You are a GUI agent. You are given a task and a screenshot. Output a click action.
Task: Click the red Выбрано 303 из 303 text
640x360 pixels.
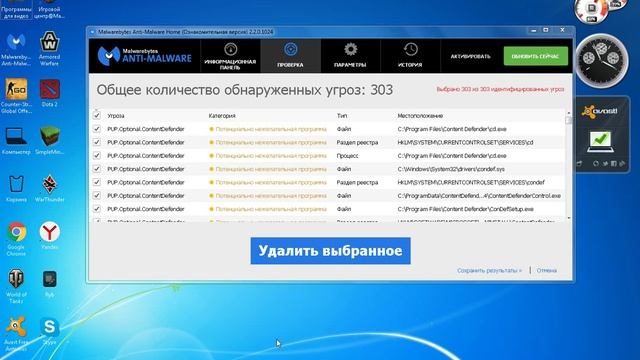(x=500, y=89)
